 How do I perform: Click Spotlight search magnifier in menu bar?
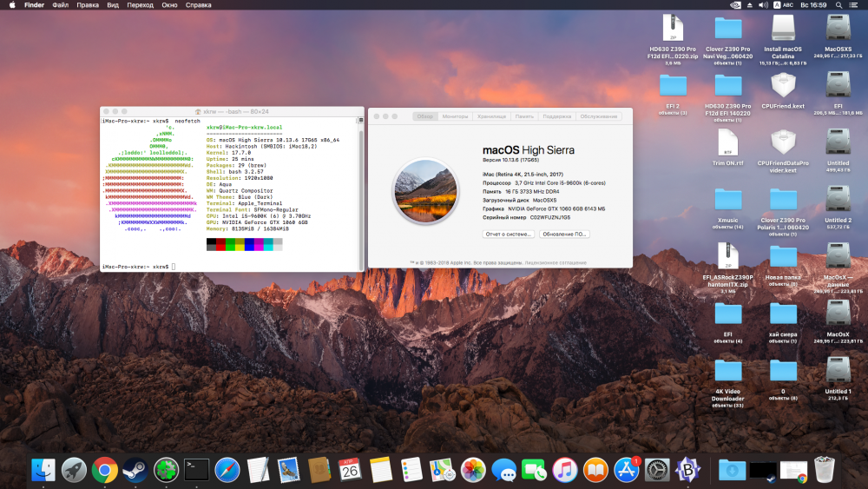(x=838, y=5)
